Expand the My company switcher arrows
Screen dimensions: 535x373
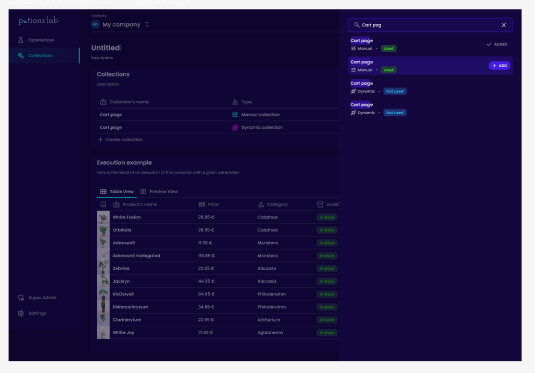[147, 25]
